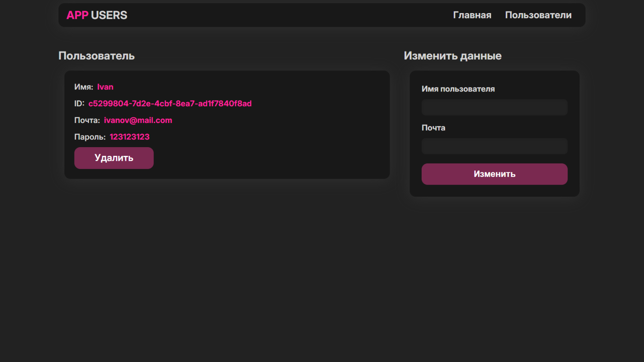The width and height of the screenshot is (644, 362).
Task: Go to Пользователи page in navbar
Action: (538, 15)
